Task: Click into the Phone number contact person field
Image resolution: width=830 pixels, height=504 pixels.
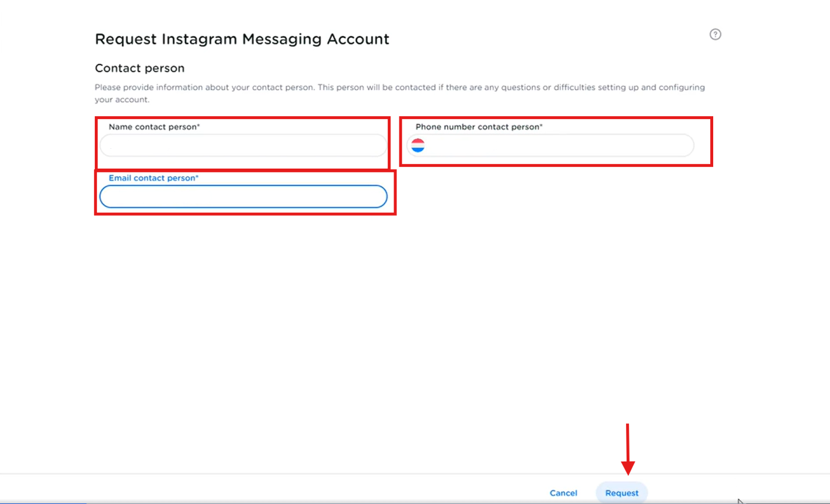Action: click(558, 145)
